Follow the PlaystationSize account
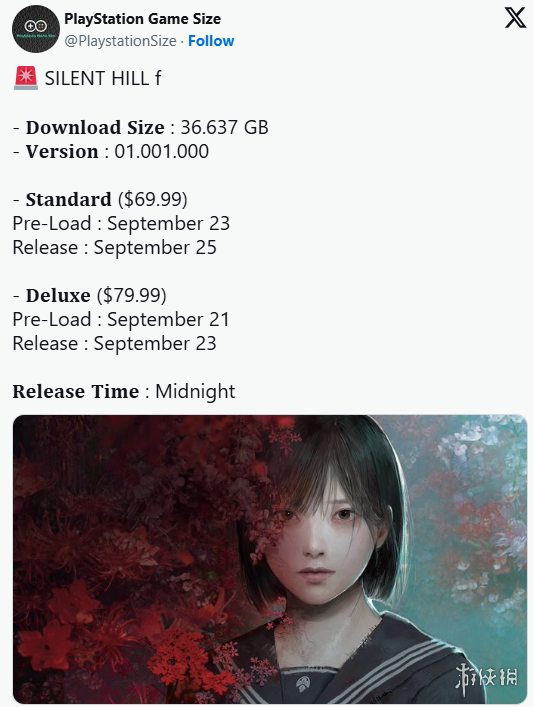Viewport: 533px width, 707px height. 211,41
